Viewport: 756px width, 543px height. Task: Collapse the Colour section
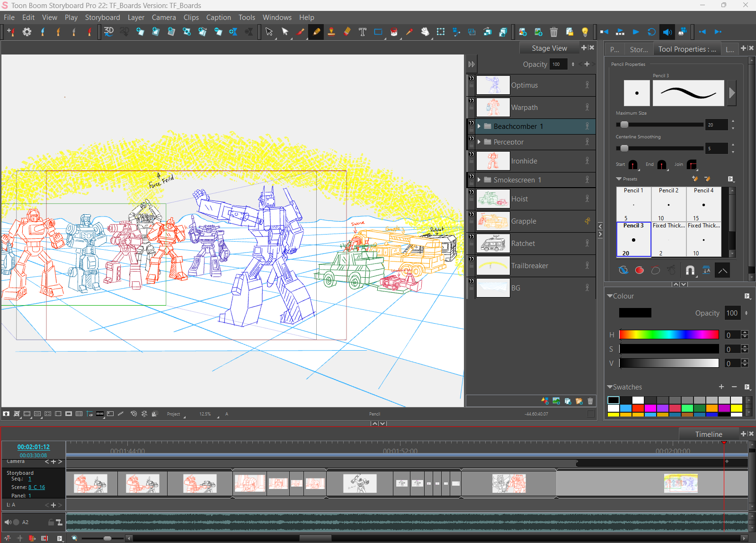tap(610, 296)
